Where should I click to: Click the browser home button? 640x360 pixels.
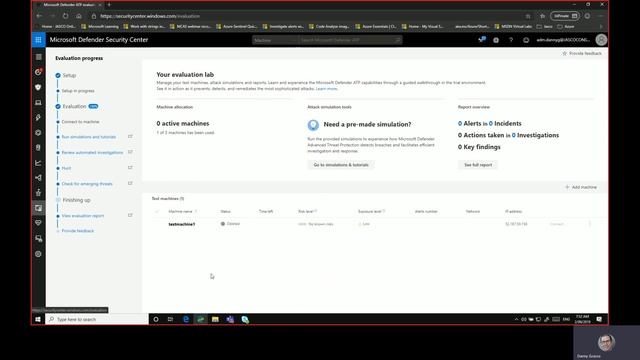coord(79,16)
